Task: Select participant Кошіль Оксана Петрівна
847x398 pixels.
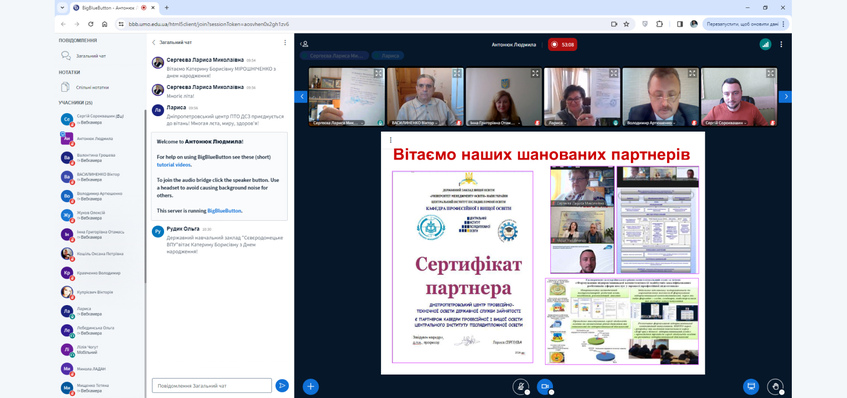Action: point(100,253)
